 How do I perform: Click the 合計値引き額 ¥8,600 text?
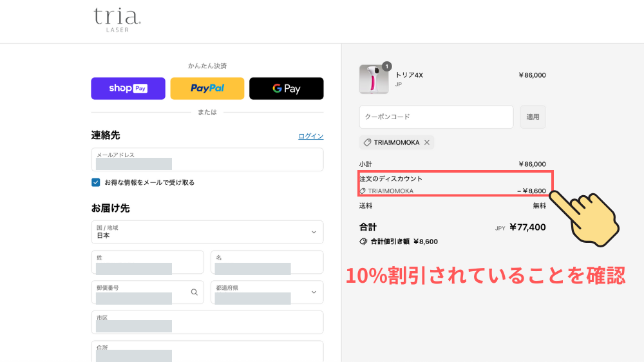(404, 242)
